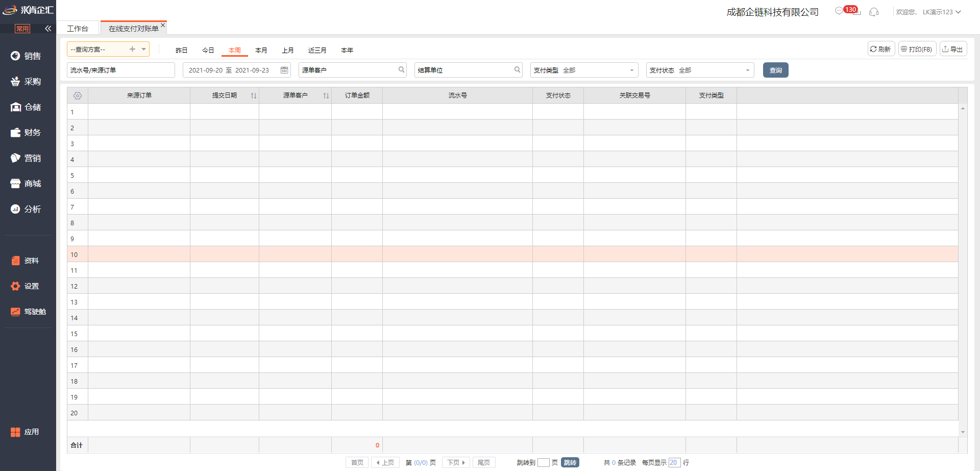Click the search icon in 源单客户 field
980x471 pixels.
pyautogui.click(x=401, y=70)
